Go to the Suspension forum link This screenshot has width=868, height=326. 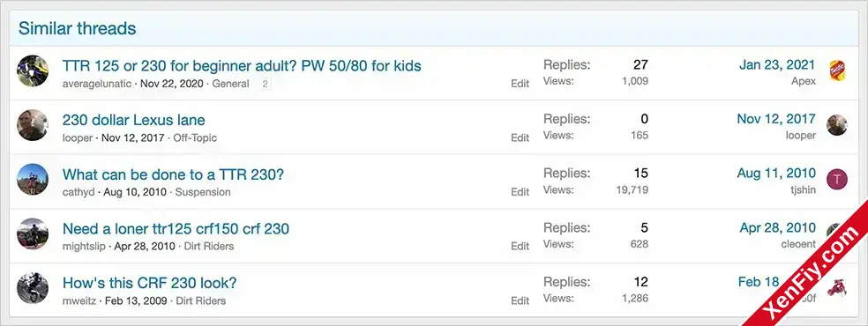(x=203, y=192)
